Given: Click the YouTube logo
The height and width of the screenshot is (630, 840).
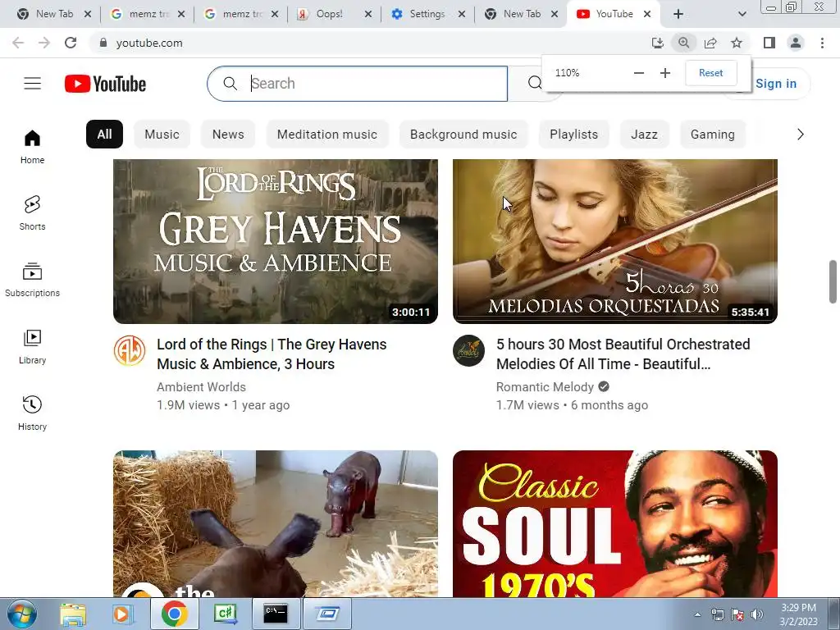Looking at the screenshot, I should (105, 84).
